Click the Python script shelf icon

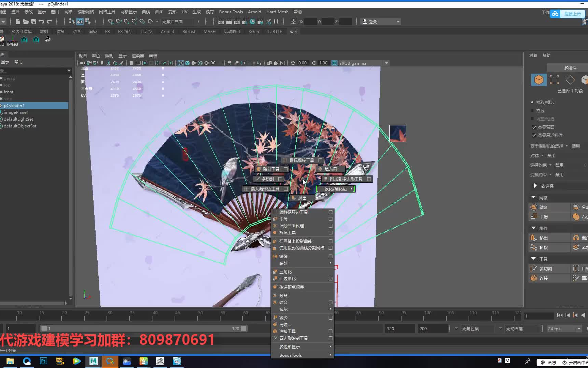pos(48,39)
